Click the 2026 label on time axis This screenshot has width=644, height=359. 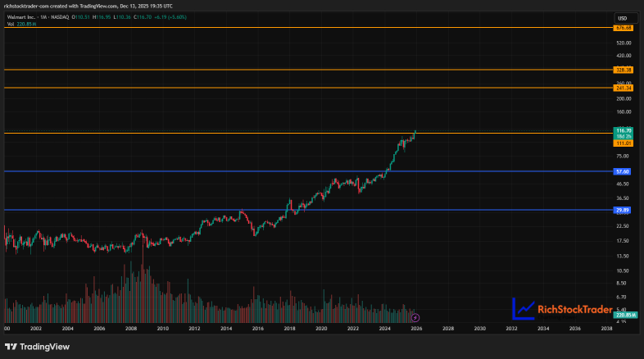click(x=416, y=329)
